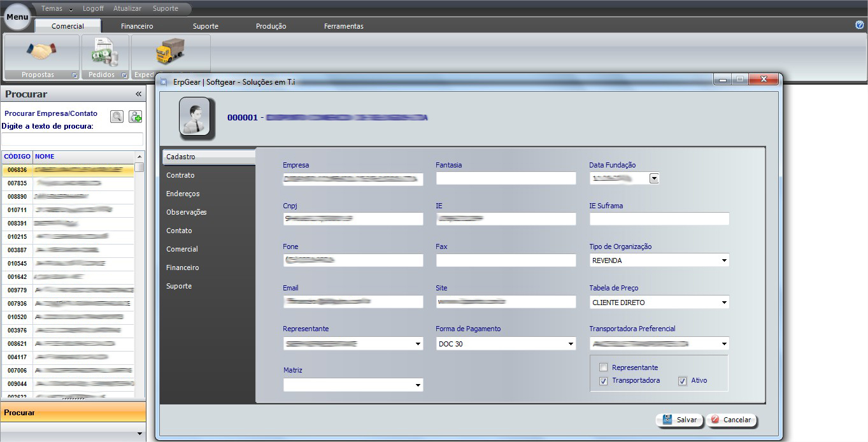Screen dimensions: 868x442
Task: Open the Tabela de Preço dropdown
Action: pos(724,303)
